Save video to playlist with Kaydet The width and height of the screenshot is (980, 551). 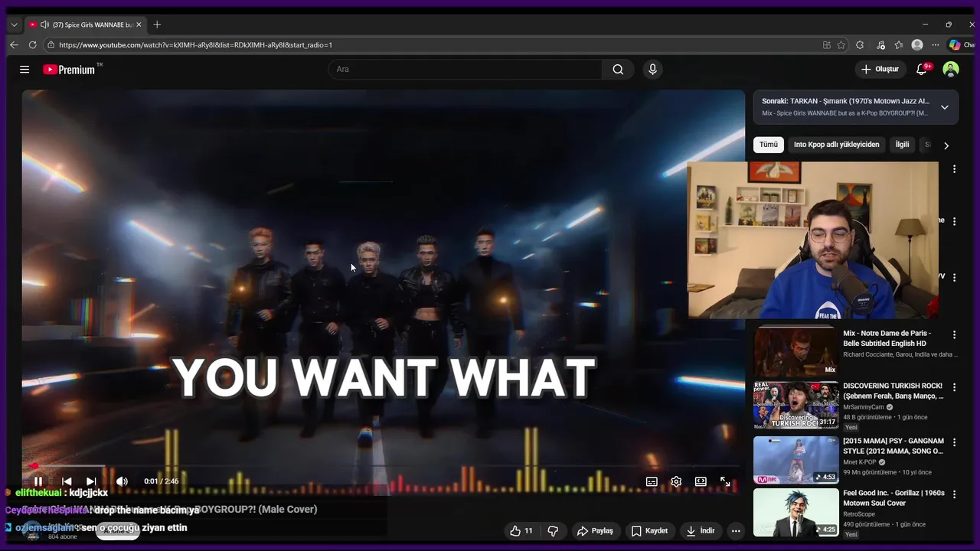[648, 530]
